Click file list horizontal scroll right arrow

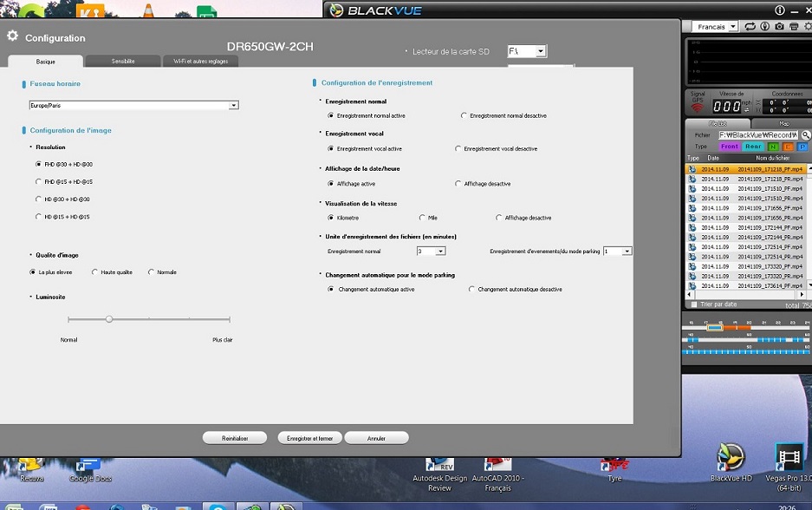pyautogui.click(x=802, y=294)
